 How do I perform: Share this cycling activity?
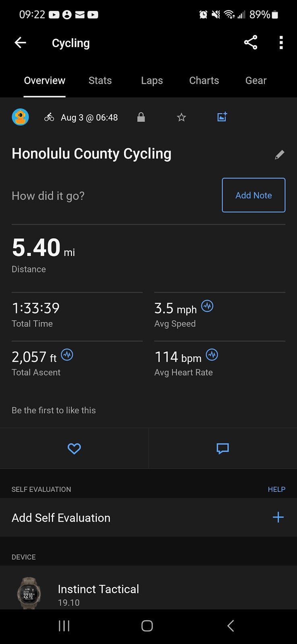(251, 43)
